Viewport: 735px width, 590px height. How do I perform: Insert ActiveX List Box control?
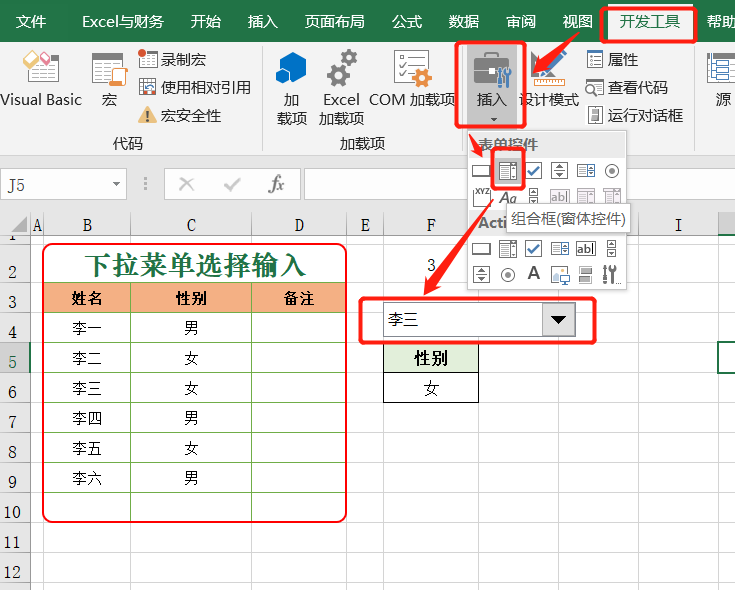click(560, 249)
